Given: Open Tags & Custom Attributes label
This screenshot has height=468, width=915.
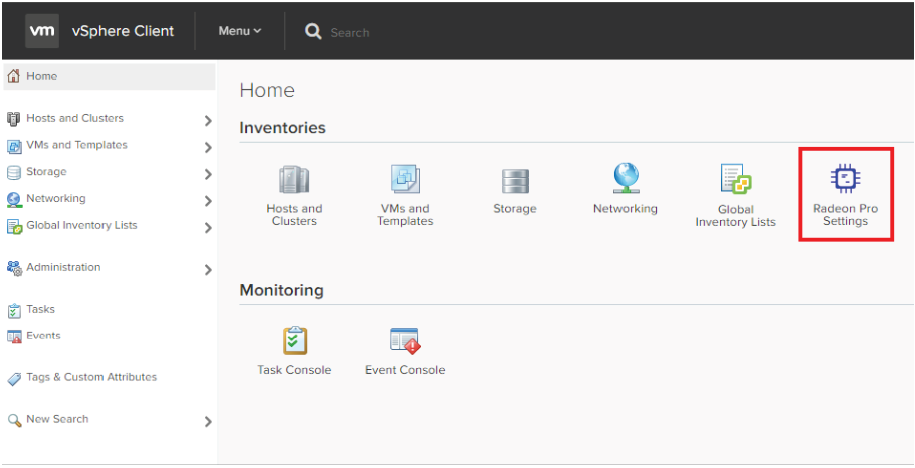Looking at the screenshot, I should (x=92, y=377).
